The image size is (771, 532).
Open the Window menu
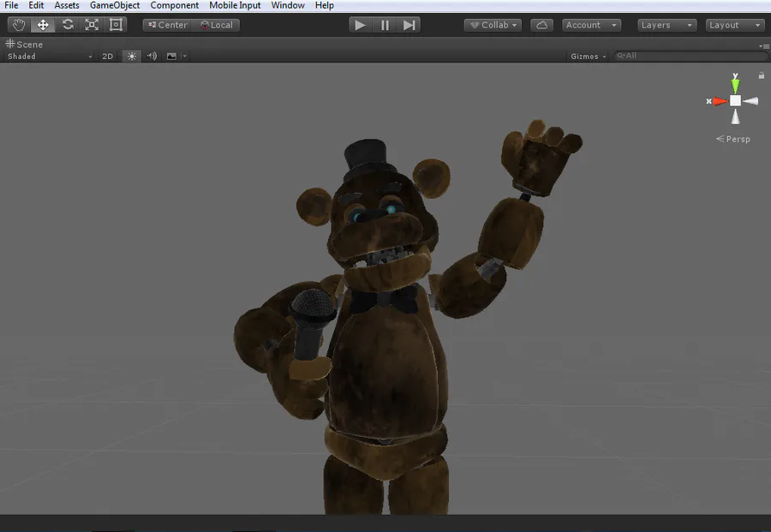pos(288,5)
